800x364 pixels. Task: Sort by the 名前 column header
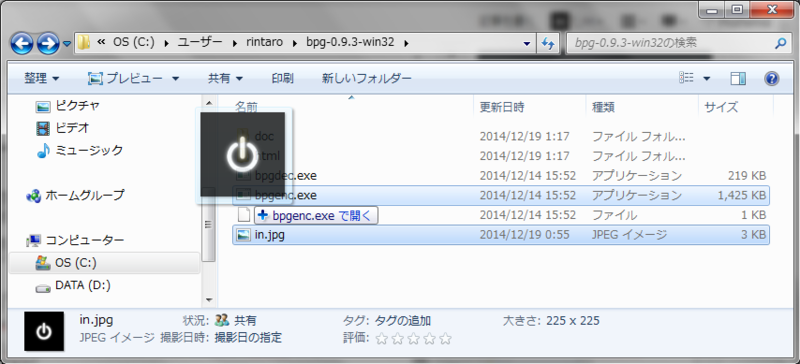pyautogui.click(x=245, y=107)
